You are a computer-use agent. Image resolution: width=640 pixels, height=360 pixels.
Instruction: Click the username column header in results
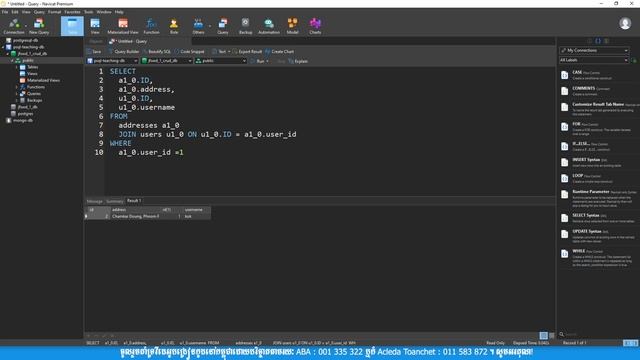[x=197, y=210]
